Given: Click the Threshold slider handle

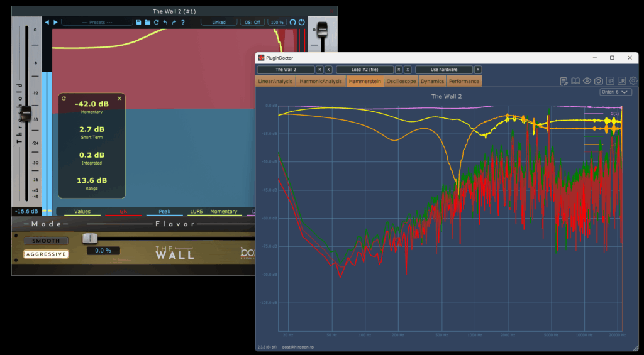Looking at the screenshot, I should (26, 113).
